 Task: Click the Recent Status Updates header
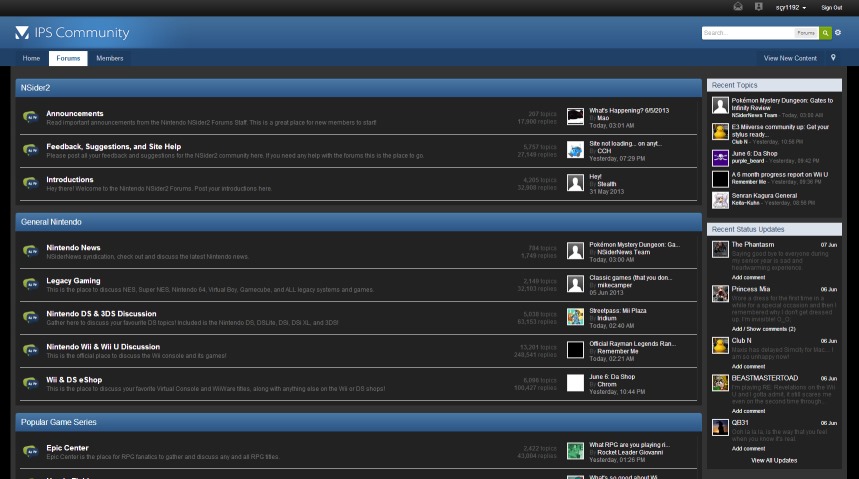[774, 229]
